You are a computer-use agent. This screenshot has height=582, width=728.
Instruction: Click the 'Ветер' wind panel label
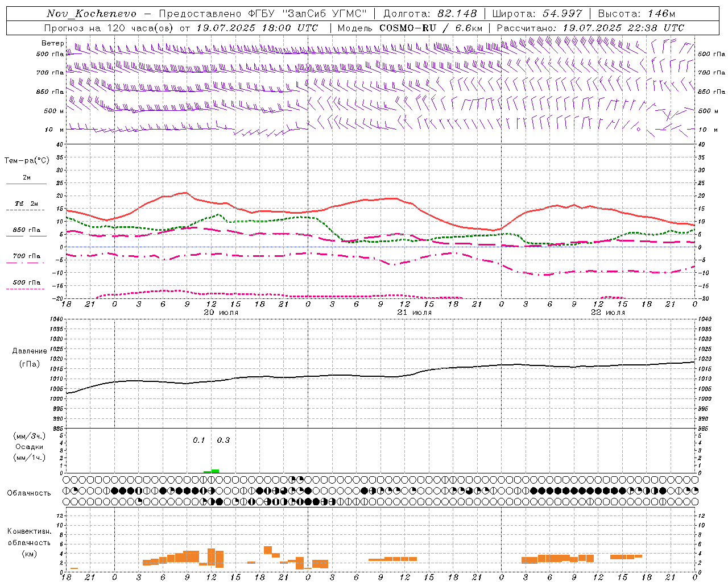[52, 43]
